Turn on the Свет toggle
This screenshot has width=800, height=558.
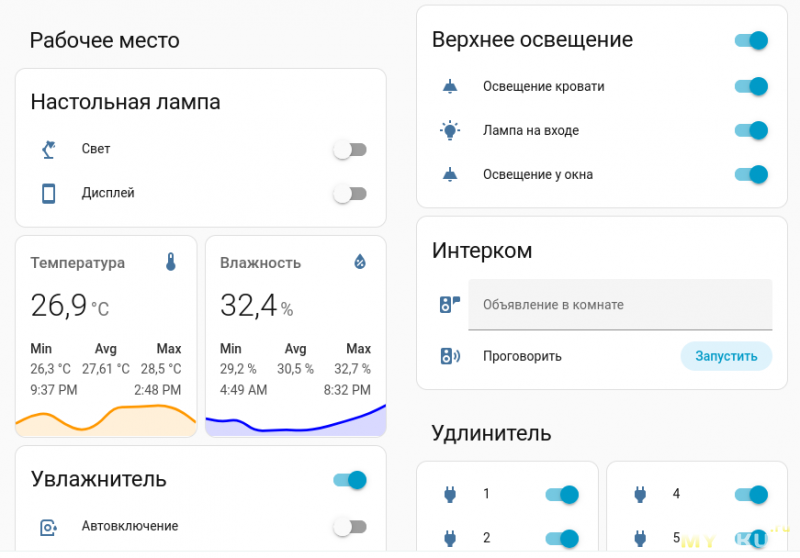350,150
